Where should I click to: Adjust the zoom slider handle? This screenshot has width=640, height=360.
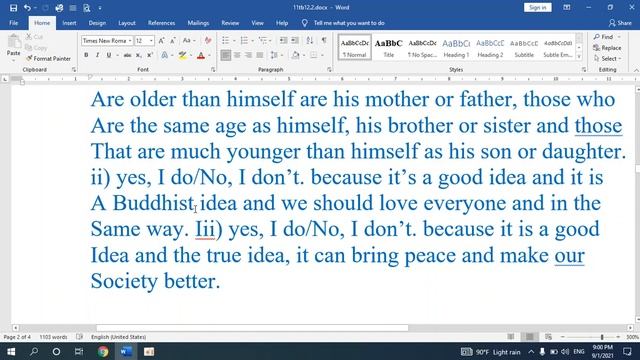click(602, 337)
